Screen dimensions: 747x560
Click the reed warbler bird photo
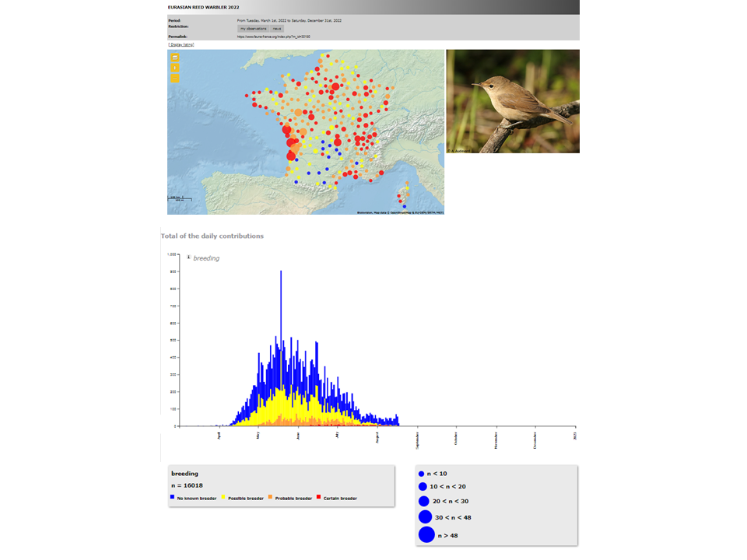512,101
